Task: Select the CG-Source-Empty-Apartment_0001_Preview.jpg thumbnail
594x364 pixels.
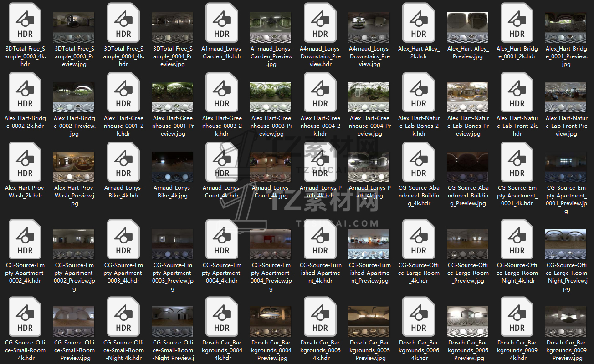Action: click(x=566, y=167)
